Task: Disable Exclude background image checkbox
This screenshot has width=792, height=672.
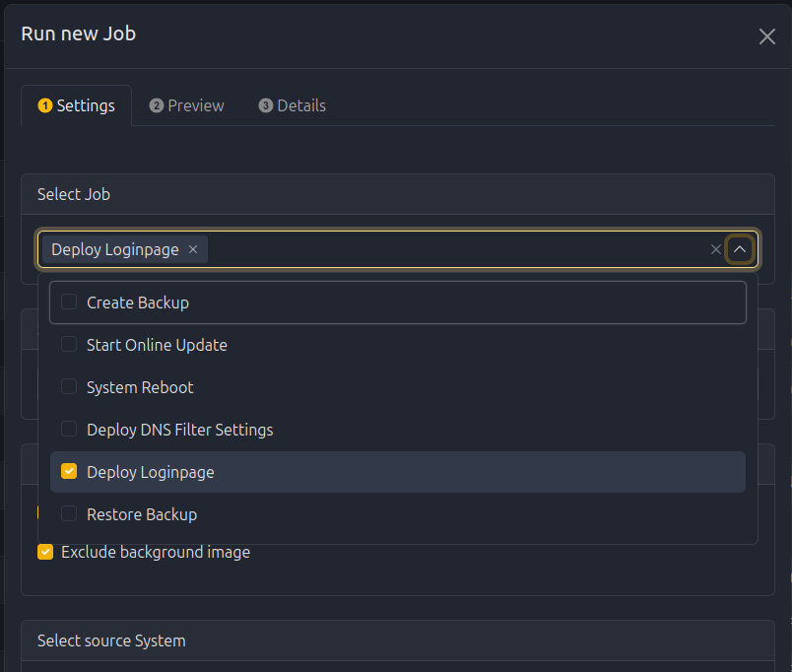Action: [x=45, y=552]
